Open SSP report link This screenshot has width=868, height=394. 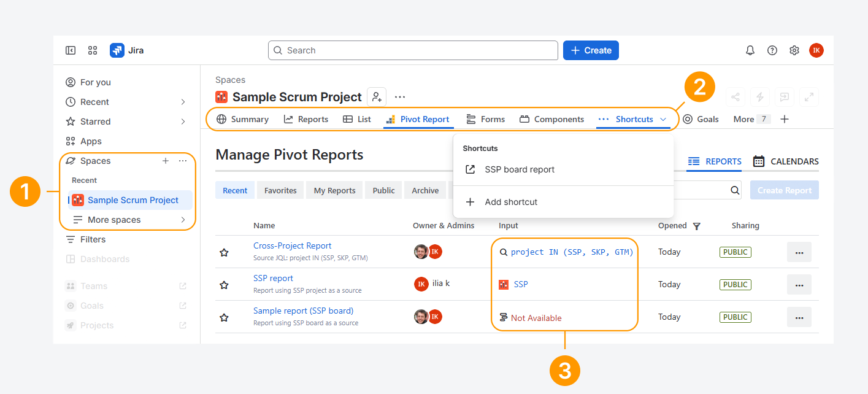click(x=274, y=278)
